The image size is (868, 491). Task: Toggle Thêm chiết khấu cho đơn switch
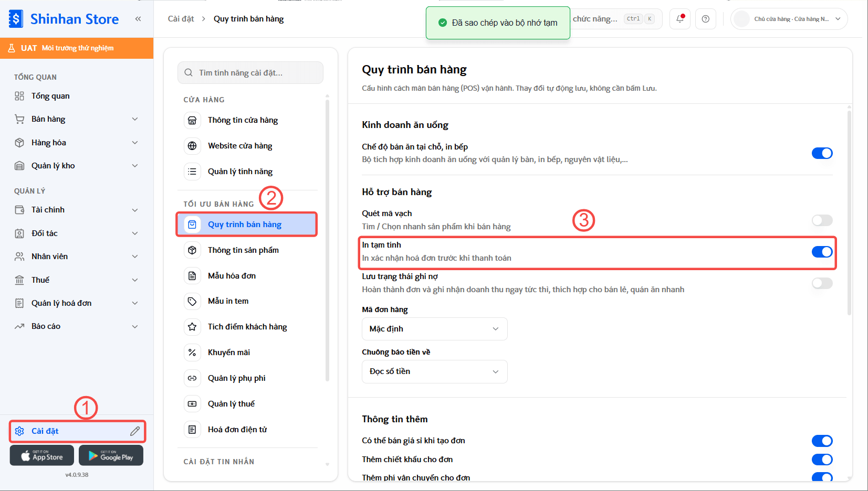(822, 460)
